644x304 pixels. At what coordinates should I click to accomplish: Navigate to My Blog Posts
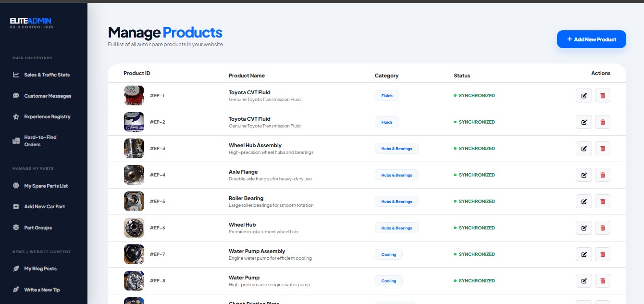click(x=40, y=269)
